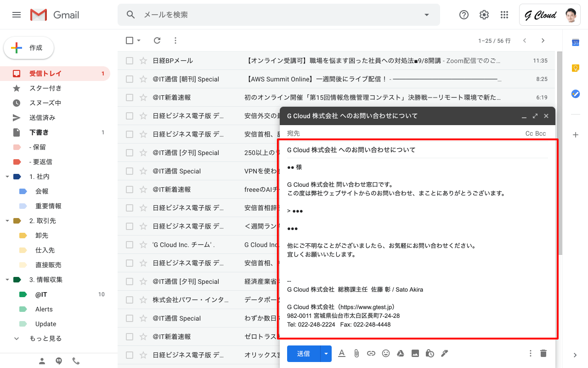Screen dimensions: 588x368
Task: Open more compose options menu
Action: coord(531,353)
